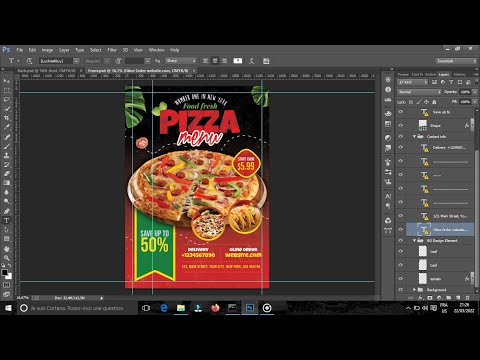Open the anti-aliasing Sharp dropdown
Viewport: 480px width, 360px height.
click(181, 61)
